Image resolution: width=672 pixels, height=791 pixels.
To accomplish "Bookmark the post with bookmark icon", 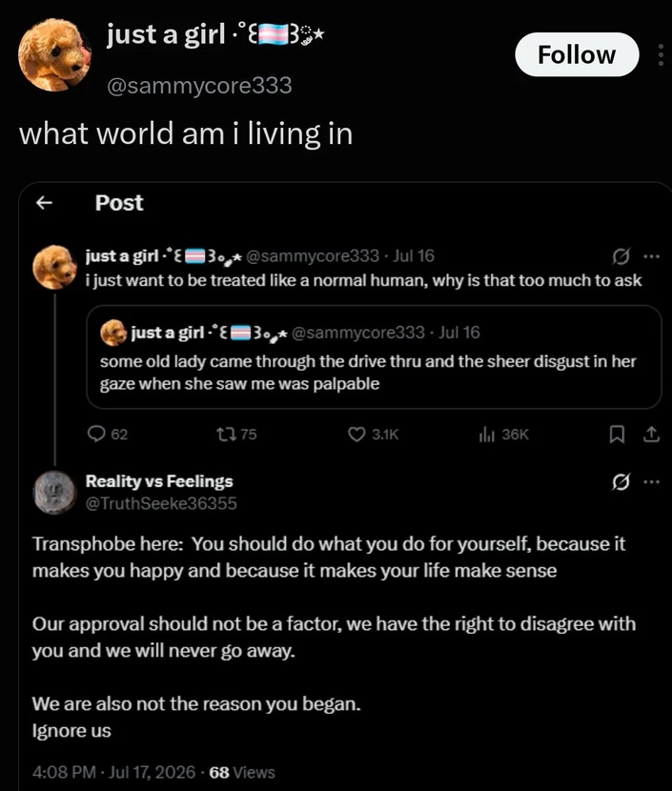I will [x=617, y=435].
